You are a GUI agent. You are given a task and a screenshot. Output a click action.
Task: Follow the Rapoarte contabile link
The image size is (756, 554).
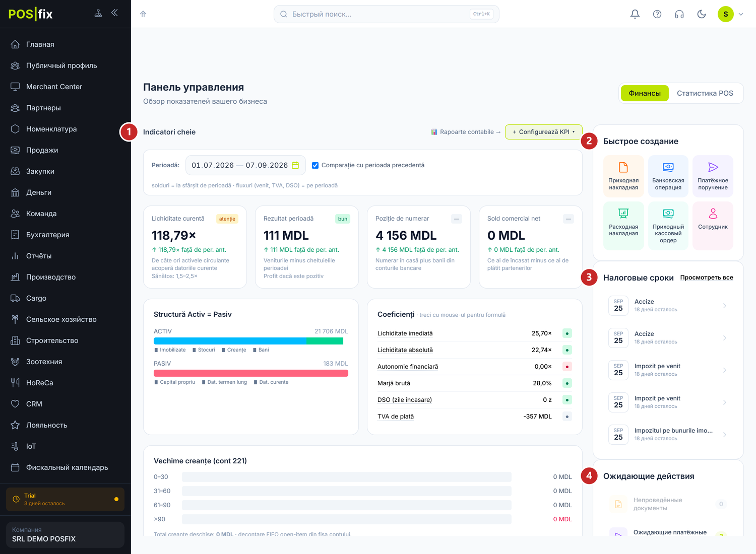point(466,132)
